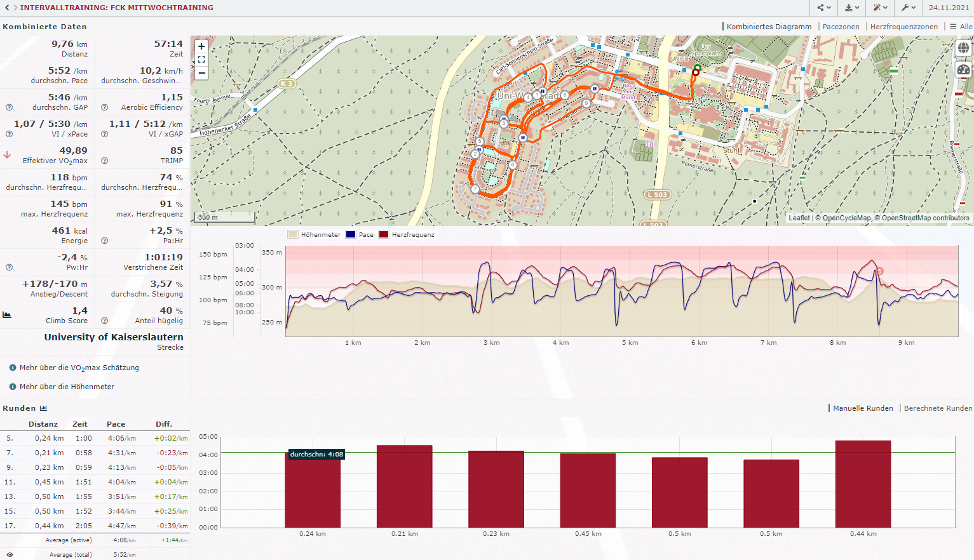Open the map layers globe icon
The width and height of the screenshot is (974, 560).
[963, 48]
